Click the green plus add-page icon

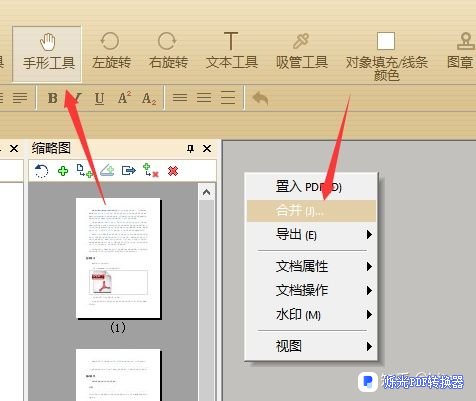click(63, 171)
